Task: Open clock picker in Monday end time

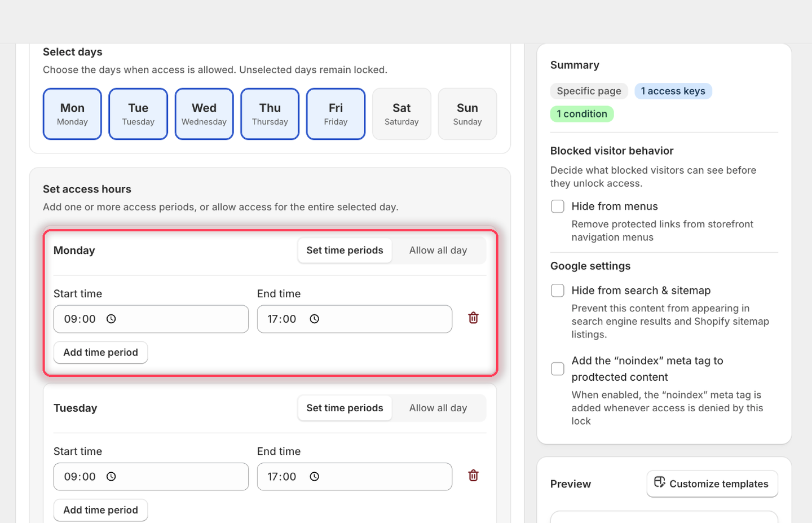Action: 315,319
